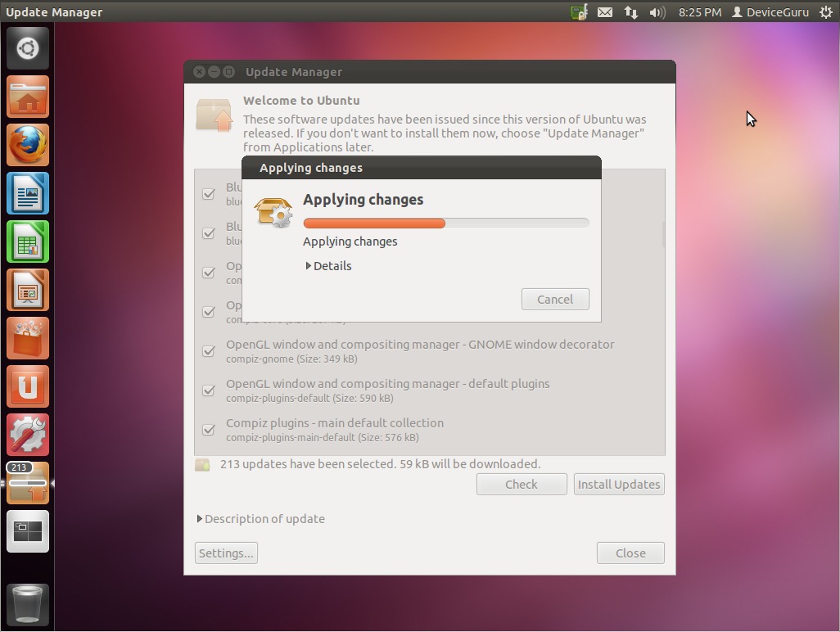840x632 pixels.
Task: Open the Workspace Switcher icon
Action: pyautogui.click(x=28, y=530)
